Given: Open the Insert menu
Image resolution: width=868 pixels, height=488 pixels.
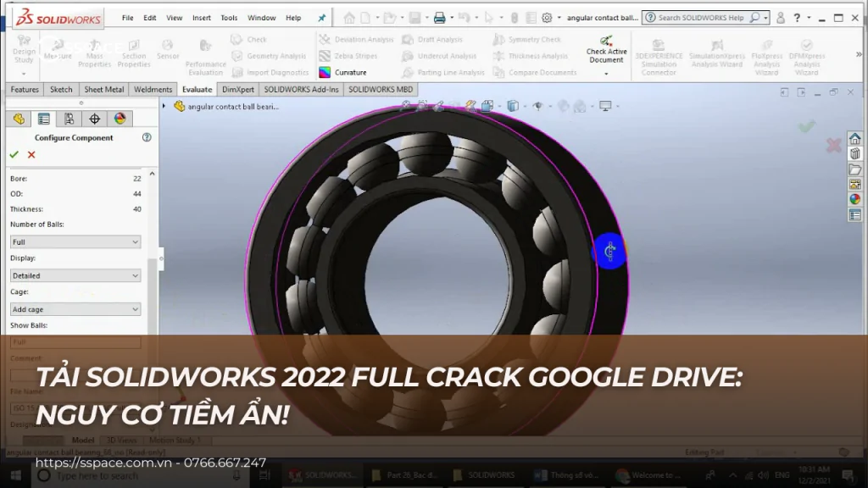Looking at the screenshot, I should (202, 18).
